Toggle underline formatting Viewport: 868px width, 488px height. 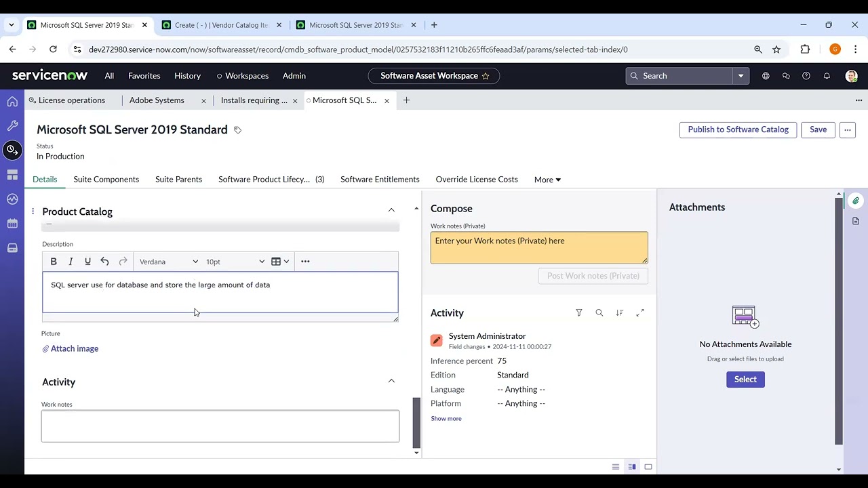coord(87,262)
